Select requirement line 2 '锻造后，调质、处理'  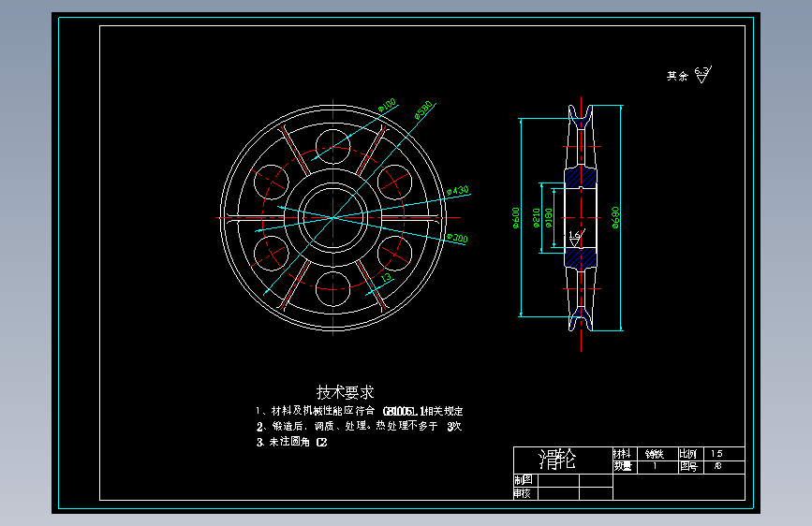[359, 426]
